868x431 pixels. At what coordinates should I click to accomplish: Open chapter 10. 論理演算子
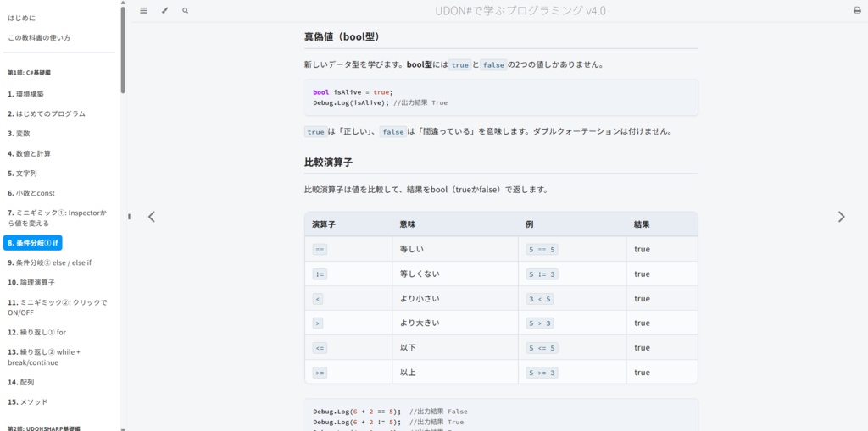[31, 282]
